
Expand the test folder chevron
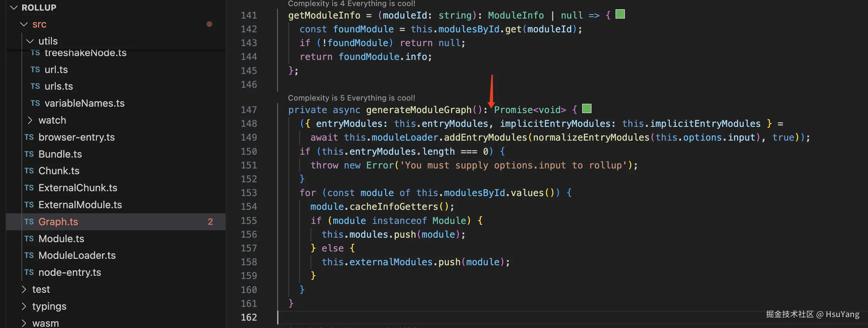[x=24, y=289]
